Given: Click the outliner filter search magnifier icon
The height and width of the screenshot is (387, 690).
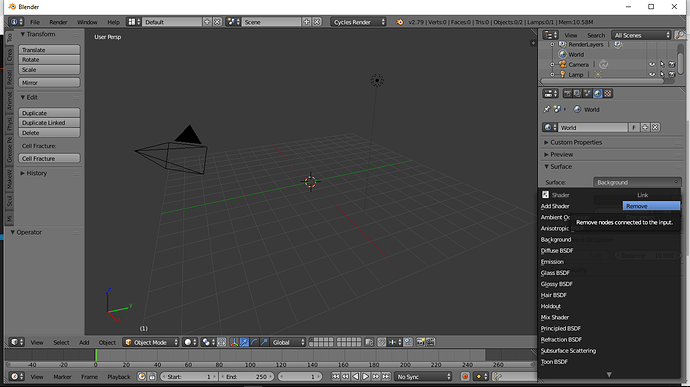Looking at the screenshot, I should tap(681, 35).
